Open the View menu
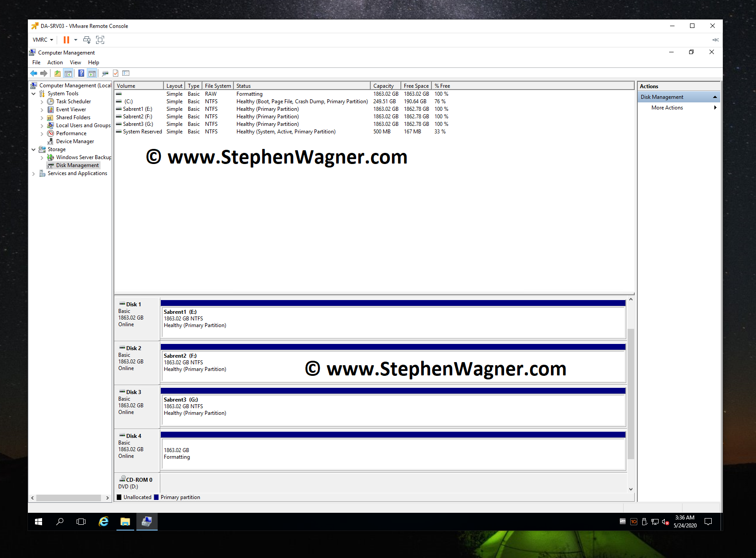This screenshot has width=756, height=558. 75,62
